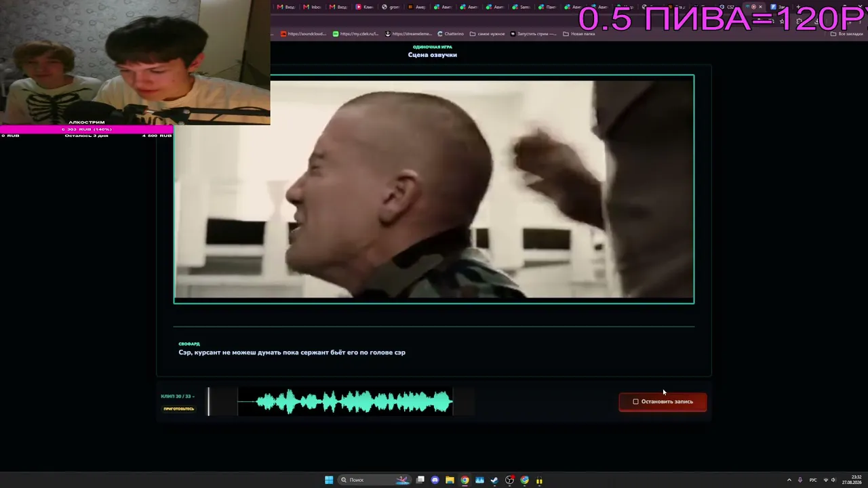The image size is (868, 488).
Task: Open Task View on the taskbar
Action: pyautogui.click(x=420, y=480)
